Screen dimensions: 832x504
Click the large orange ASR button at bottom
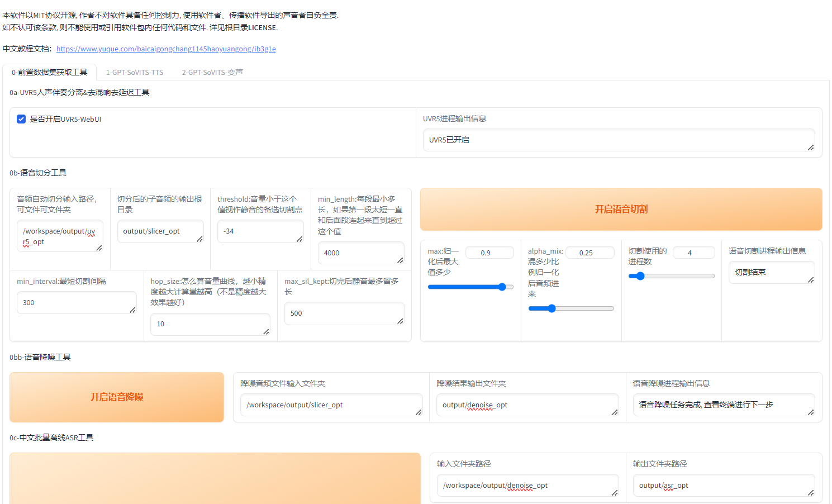tap(215, 481)
